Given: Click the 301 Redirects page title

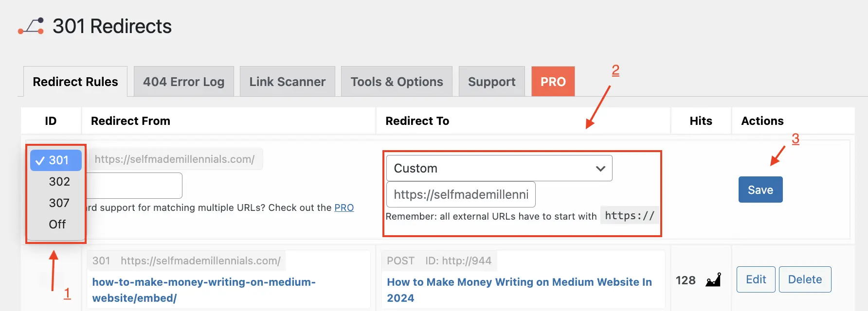Looking at the screenshot, I should tap(112, 26).
